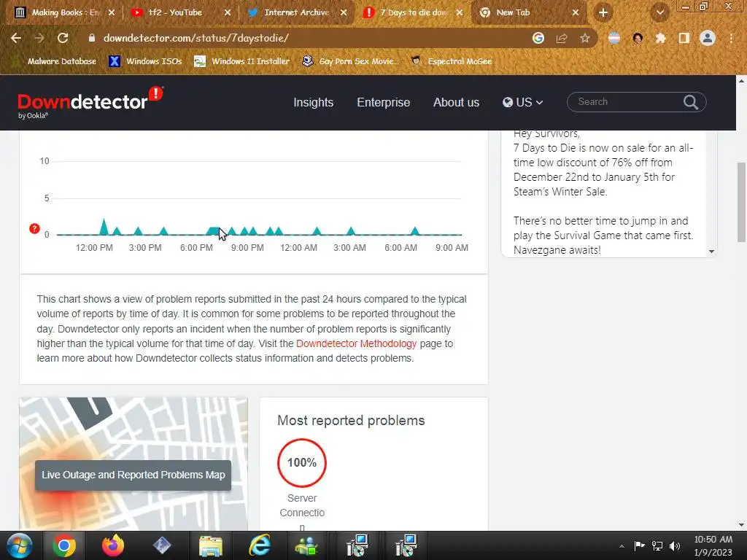
Task: View site padlock information
Action: 92,38
